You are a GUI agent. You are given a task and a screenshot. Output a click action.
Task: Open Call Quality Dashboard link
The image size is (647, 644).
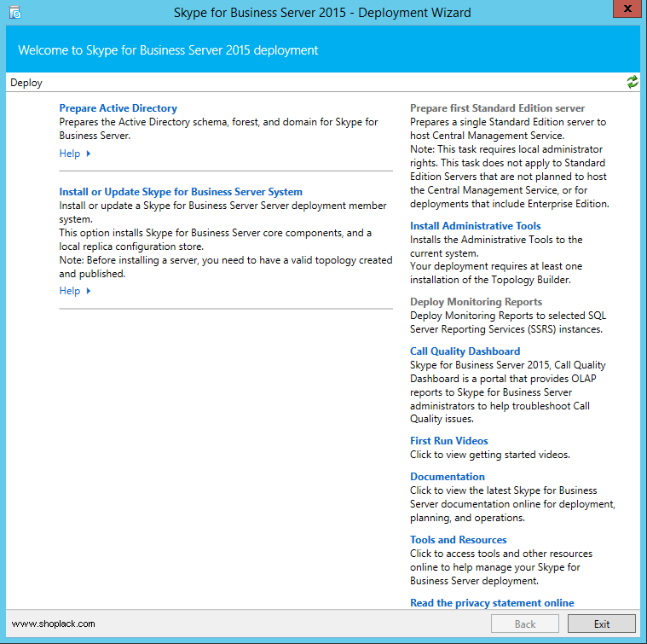465,351
